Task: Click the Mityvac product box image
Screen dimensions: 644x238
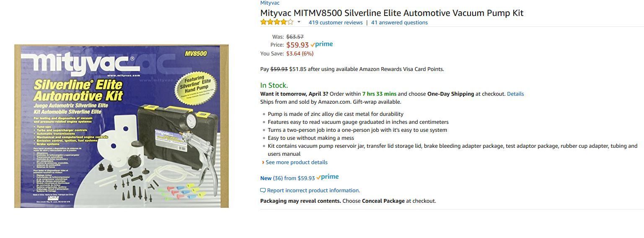Action: (x=122, y=126)
